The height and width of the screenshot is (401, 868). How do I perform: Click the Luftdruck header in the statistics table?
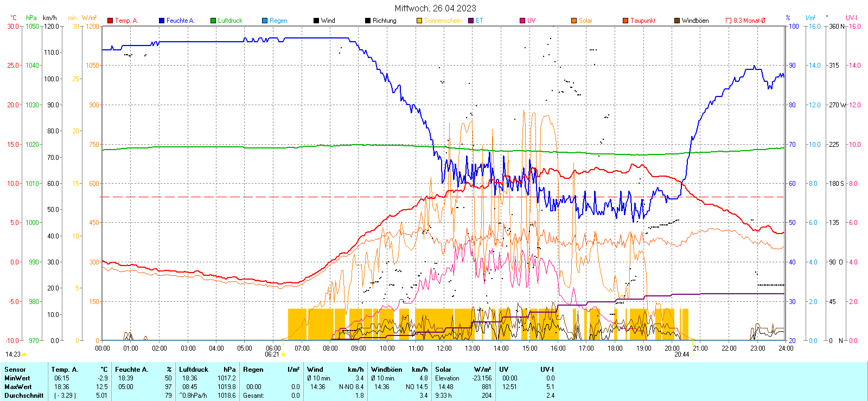[x=194, y=370]
